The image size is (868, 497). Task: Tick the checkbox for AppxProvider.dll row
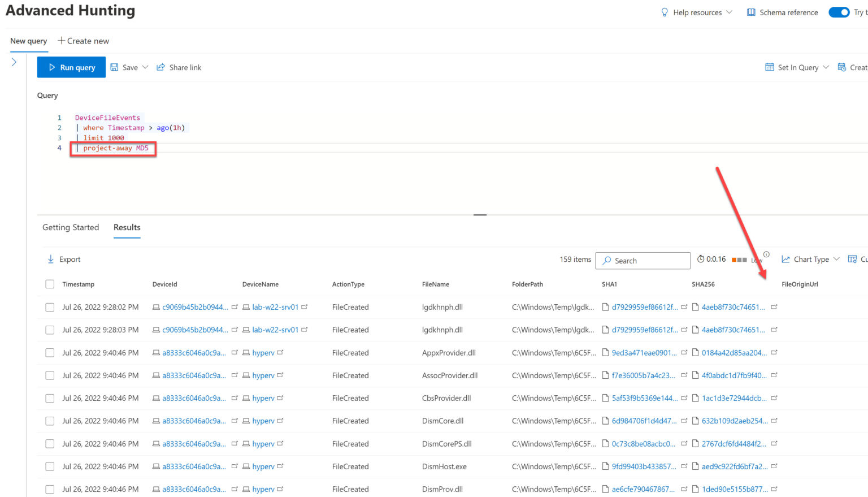50,353
